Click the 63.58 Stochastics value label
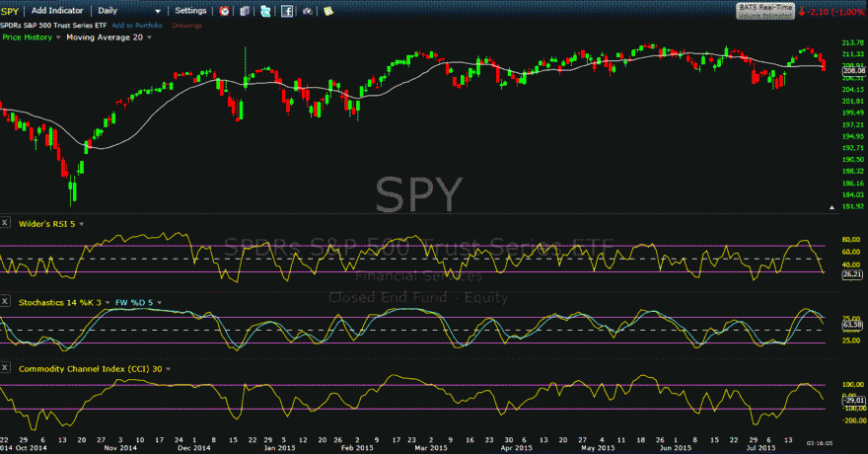Image resolution: width=868 pixels, height=454 pixels. click(852, 325)
